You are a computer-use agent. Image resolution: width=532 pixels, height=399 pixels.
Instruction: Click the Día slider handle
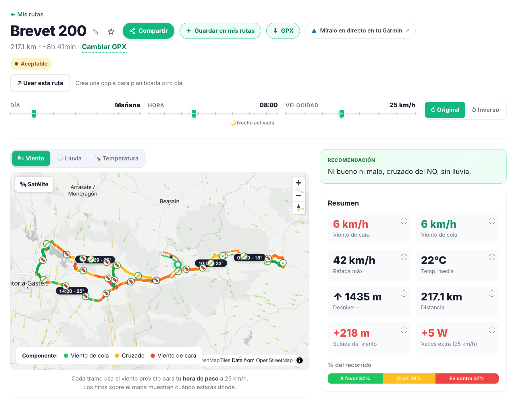[x=34, y=114]
